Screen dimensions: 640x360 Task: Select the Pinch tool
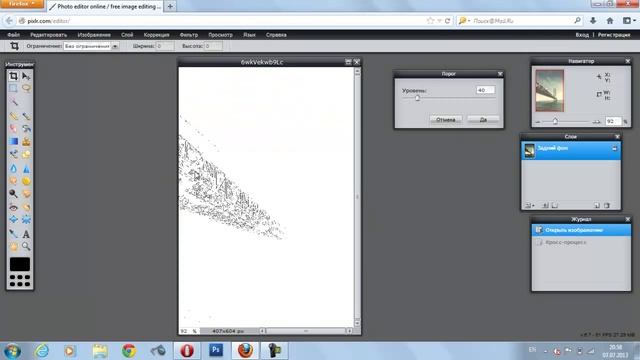coord(26,220)
